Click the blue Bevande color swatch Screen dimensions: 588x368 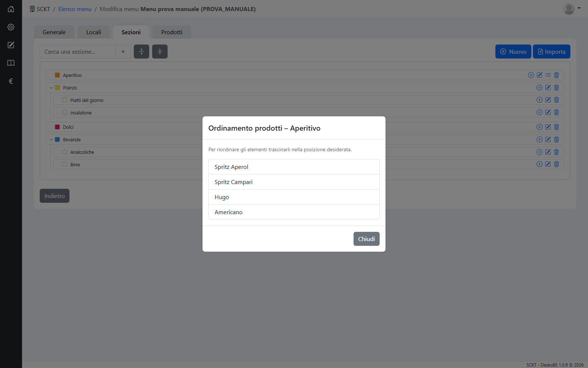(57, 139)
